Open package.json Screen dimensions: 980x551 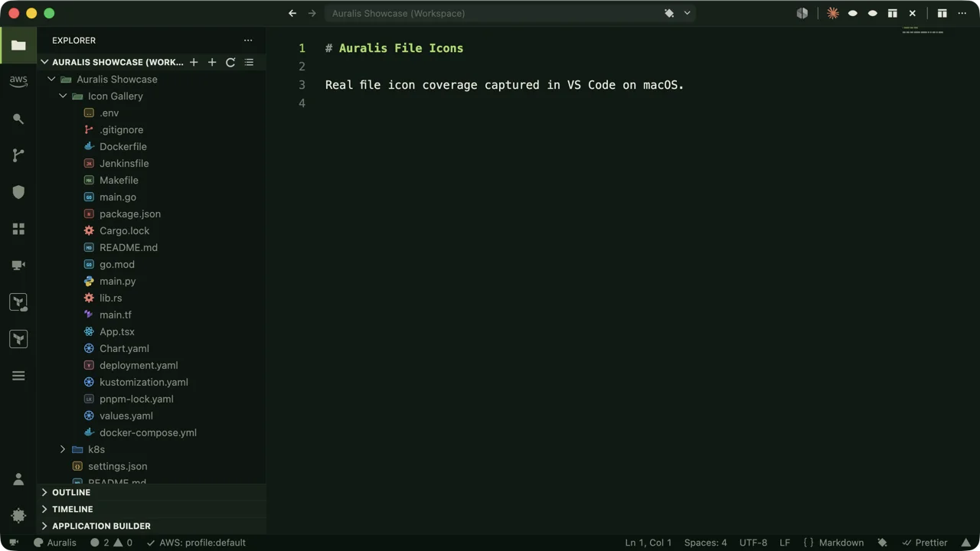point(152,214)
